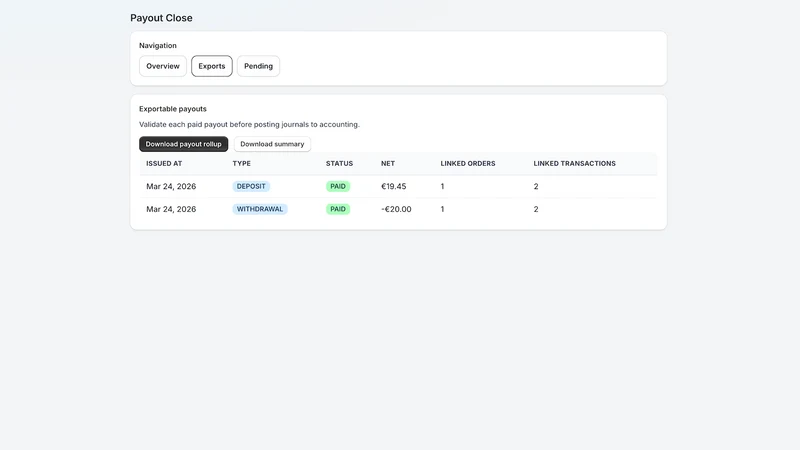800x450 pixels.
Task: Click the LINKED TRANSACTIONS column header
Action: point(574,164)
